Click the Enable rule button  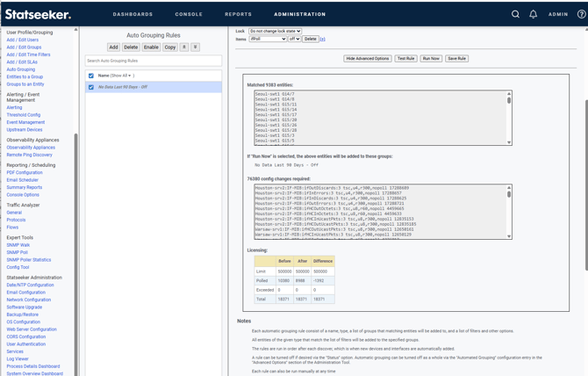point(151,47)
